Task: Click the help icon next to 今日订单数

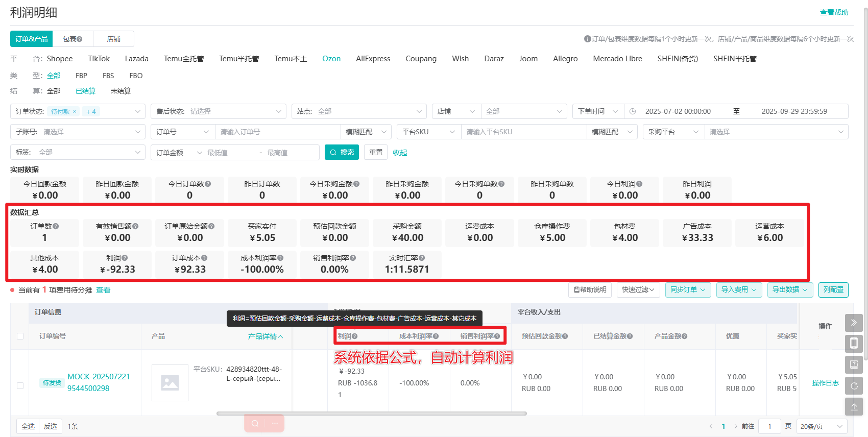Action: pos(208,184)
